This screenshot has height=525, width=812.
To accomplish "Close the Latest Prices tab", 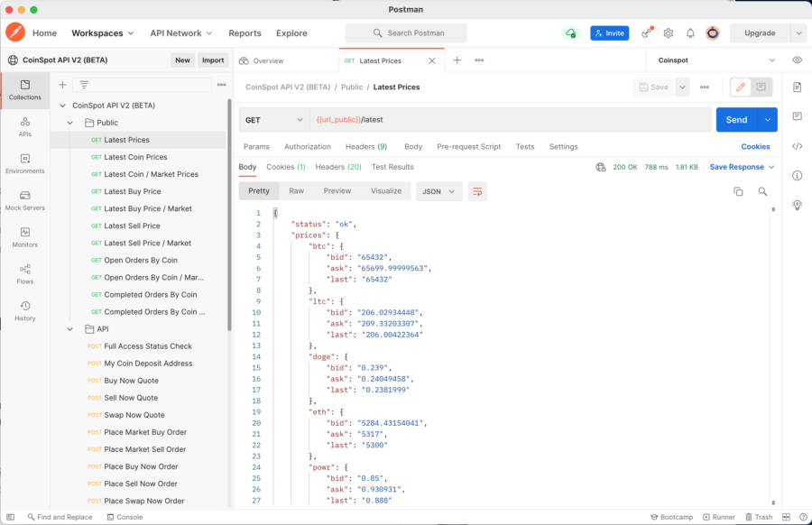I will pos(432,60).
